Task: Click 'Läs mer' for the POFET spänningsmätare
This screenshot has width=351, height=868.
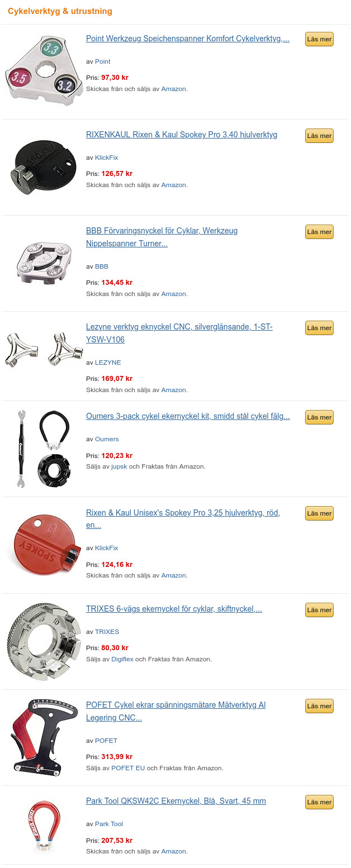Action: pos(319,706)
